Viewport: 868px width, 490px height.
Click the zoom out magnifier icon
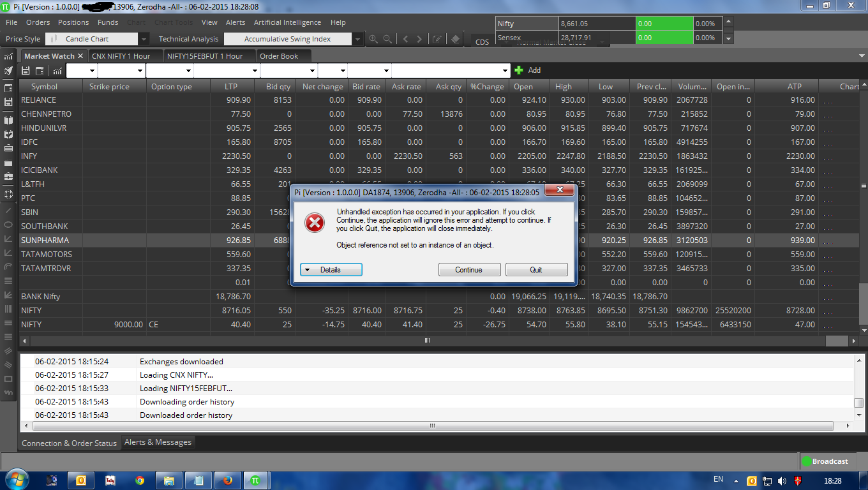pyautogui.click(x=387, y=39)
